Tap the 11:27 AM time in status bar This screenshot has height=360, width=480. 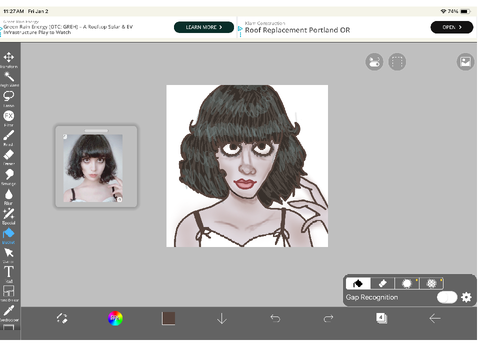tap(14, 11)
